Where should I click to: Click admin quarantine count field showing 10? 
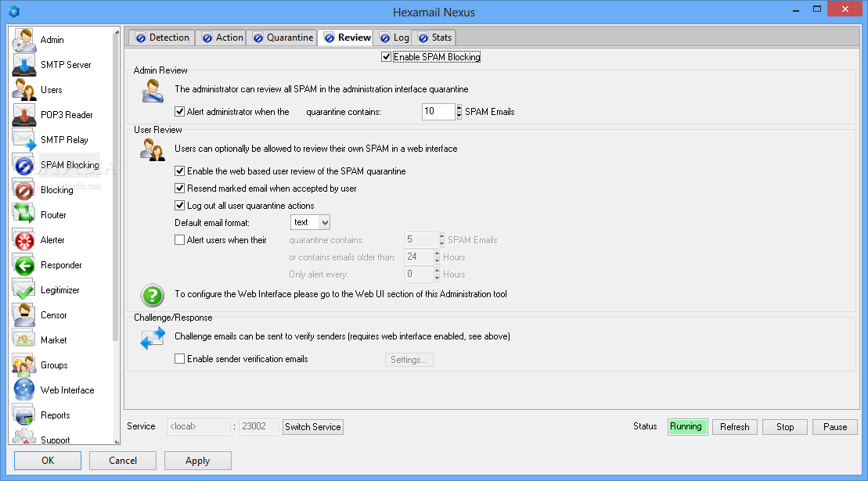pos(438,112)
